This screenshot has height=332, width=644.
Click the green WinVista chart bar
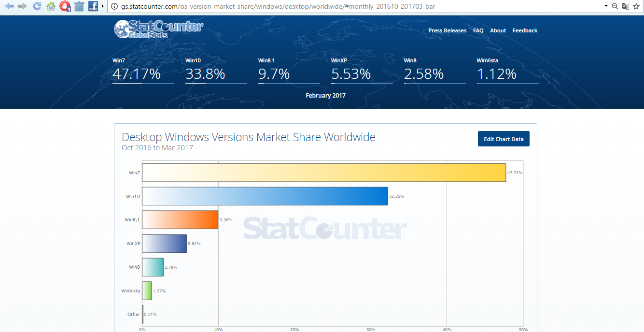click(x=147, y=290)
